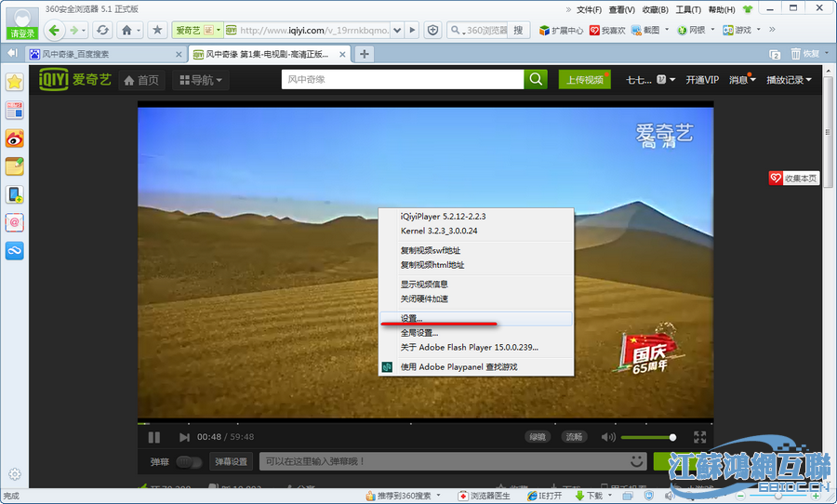This screenshot has height=504, width=837.
Task: Choose 全局设置... in the context menu
Action: (x=475, y=333)
